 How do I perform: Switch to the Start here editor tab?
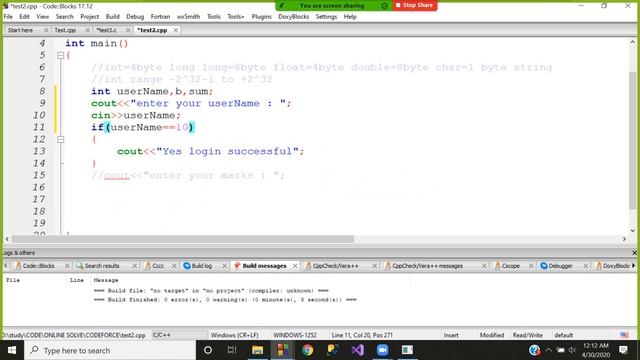(20, 30)
